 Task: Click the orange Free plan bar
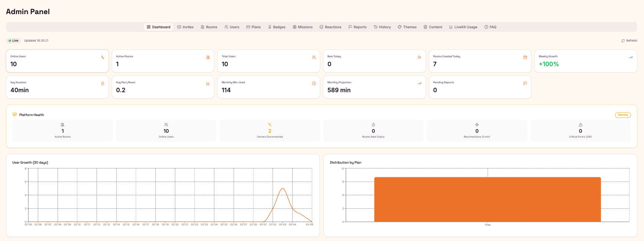(487, 199)
